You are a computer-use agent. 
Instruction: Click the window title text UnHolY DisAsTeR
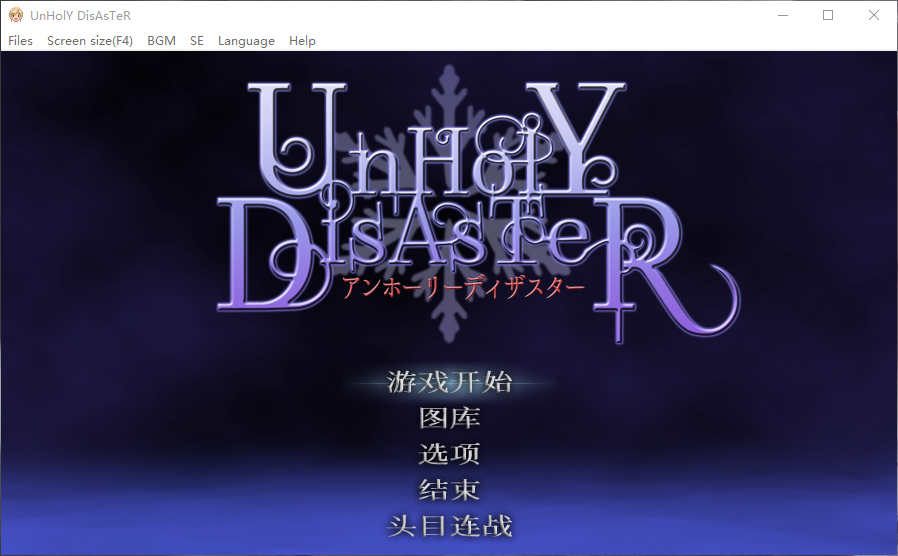tap(80, 15)
